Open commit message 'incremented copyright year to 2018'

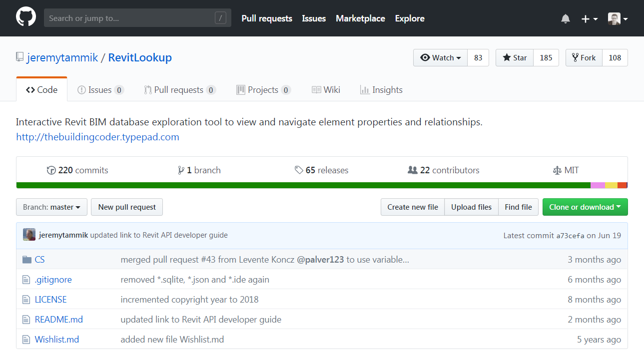[190, 300]
